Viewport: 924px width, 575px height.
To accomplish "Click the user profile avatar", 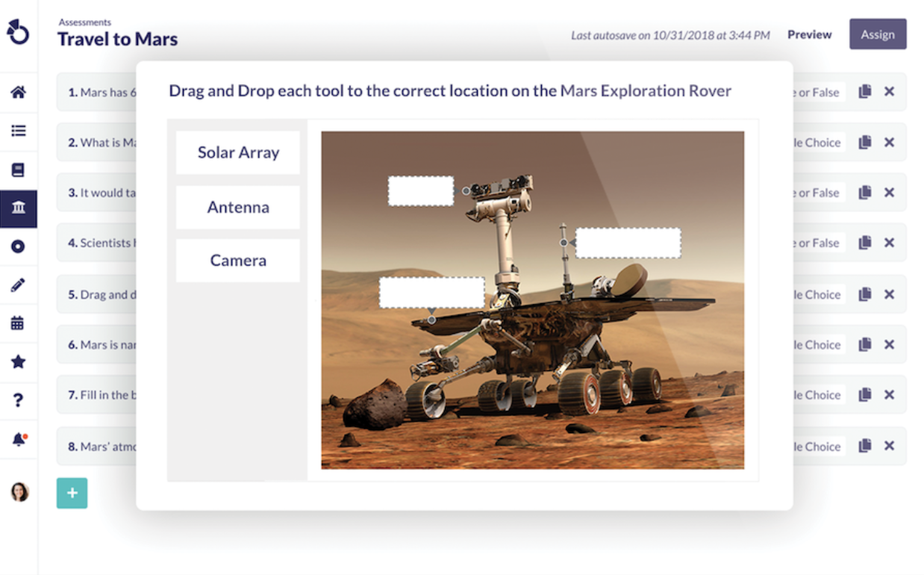I will pyautogui.click(x=19, y=491).
